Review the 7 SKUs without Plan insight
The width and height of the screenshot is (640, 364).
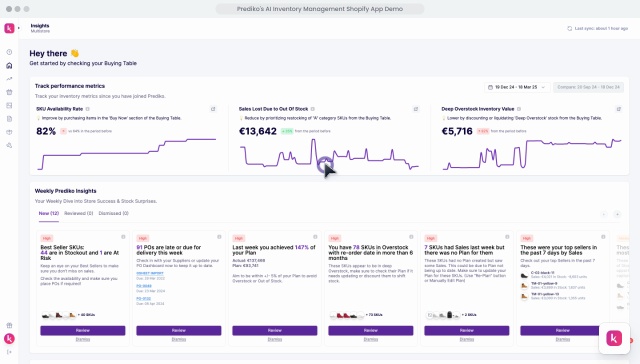(467, 331)
